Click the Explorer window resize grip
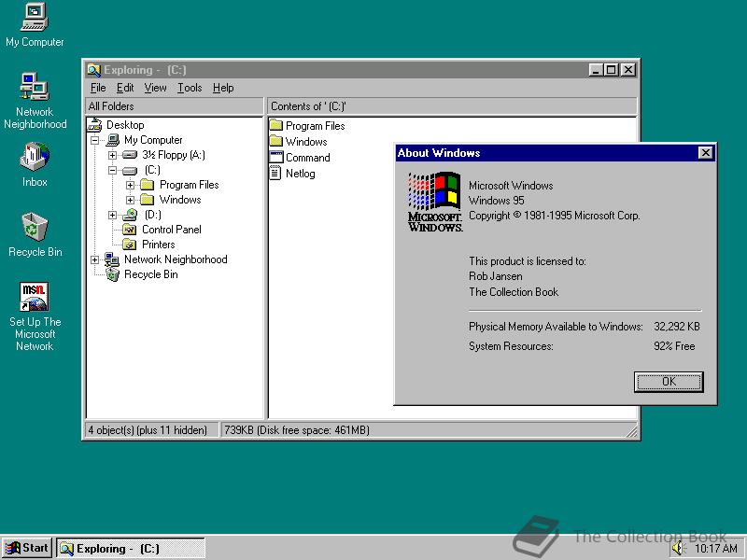 [632, 431]
